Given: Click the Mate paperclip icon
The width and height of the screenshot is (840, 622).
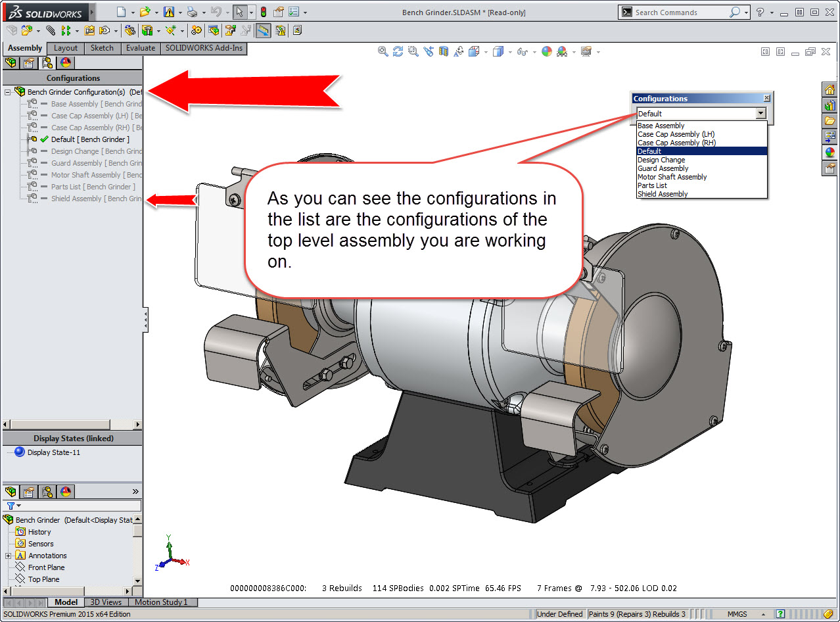Looking at the screenshot, I should click(51, 30).
